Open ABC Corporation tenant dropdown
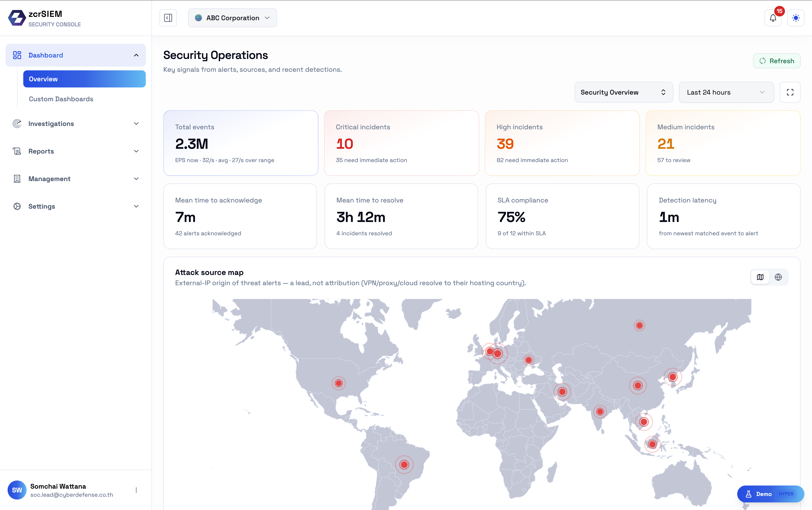 point(232,18)
